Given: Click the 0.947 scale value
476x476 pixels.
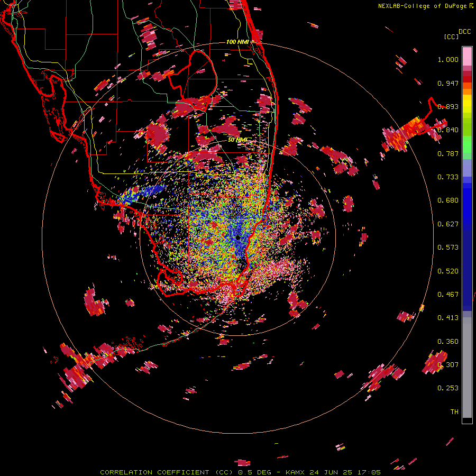Looking at the screenshot, I should (x=448, y=83).
